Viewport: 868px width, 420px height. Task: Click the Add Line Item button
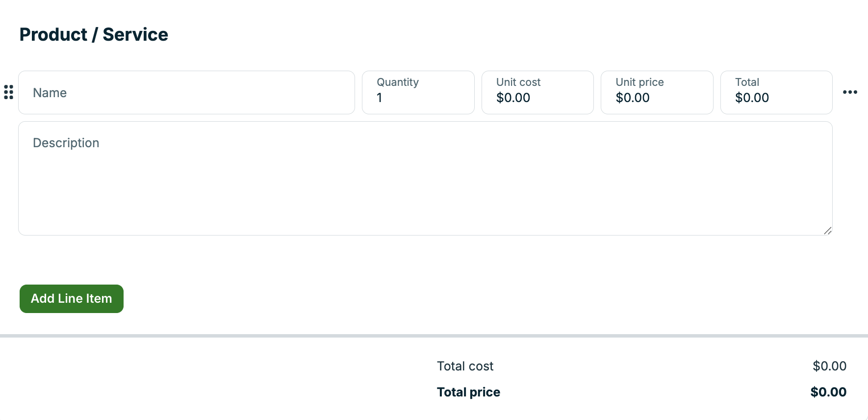click(x=71, y=298)
